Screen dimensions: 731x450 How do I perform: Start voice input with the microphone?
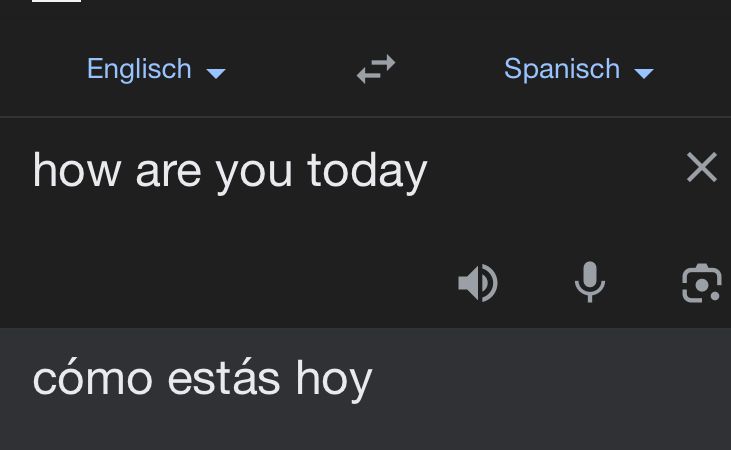click(x=590, y=283)
